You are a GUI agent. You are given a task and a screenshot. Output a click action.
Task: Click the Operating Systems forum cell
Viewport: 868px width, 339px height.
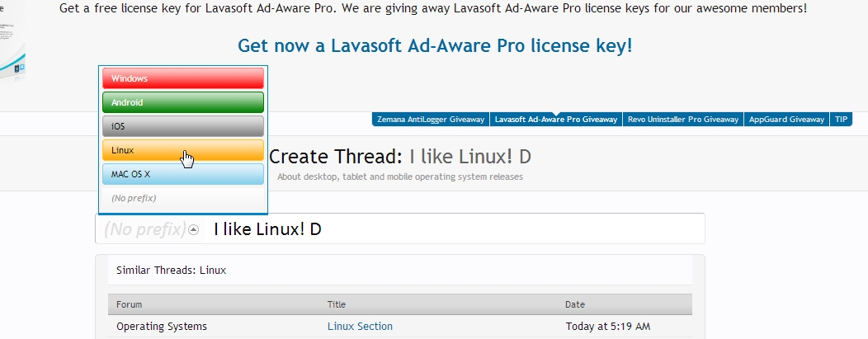(x=162, y=327)
